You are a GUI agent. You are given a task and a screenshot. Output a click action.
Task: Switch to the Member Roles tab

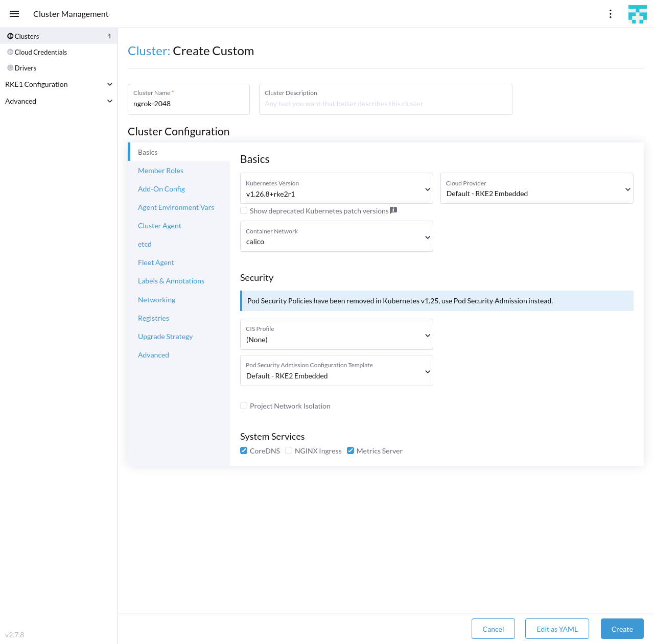[x=160, y=170]
